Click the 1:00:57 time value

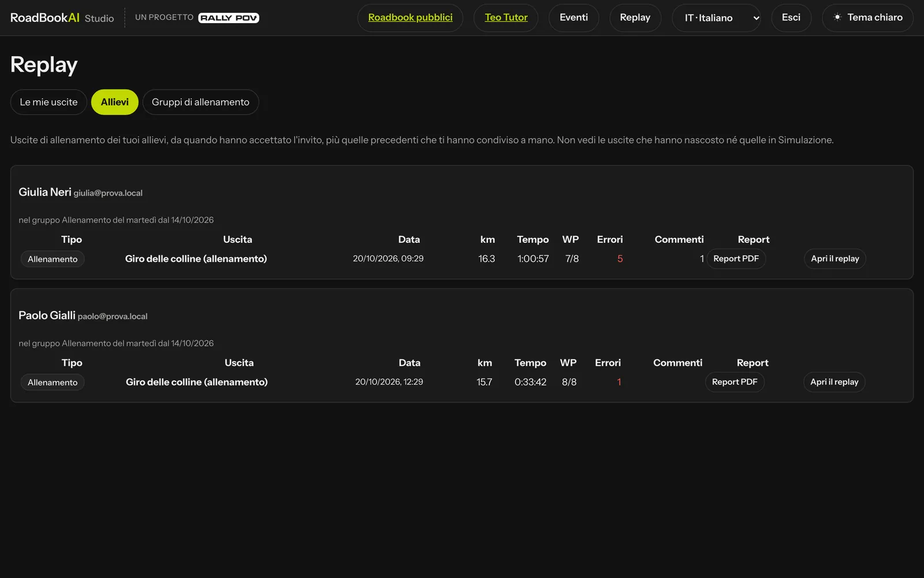(x=533, y=259)
